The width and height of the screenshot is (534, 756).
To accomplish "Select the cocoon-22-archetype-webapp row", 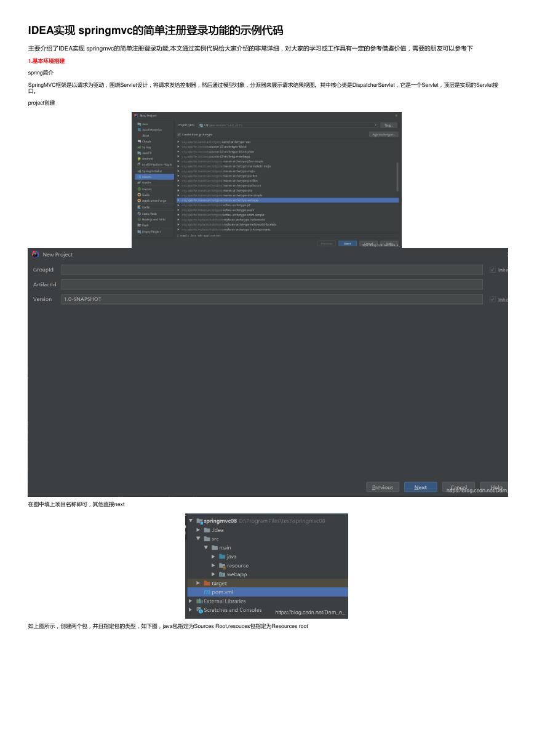I will pos(288,156).
